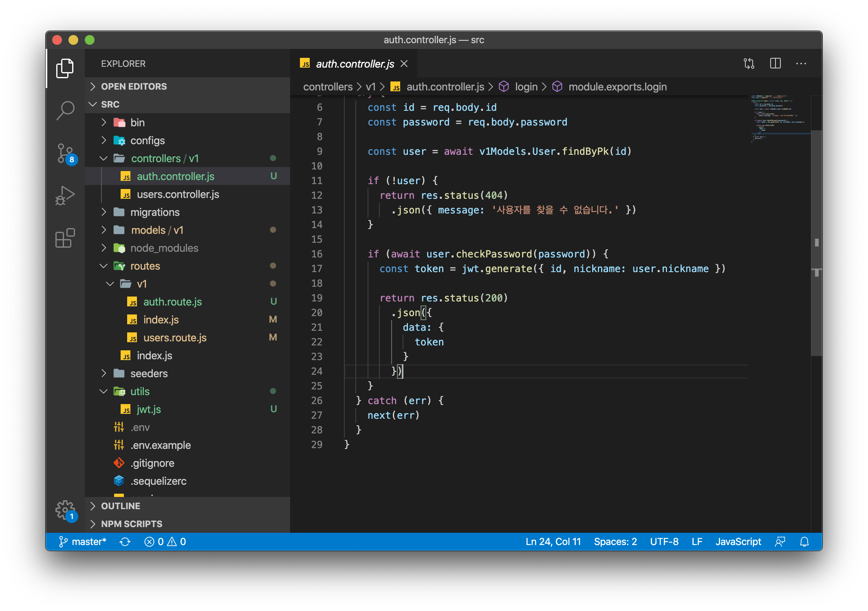
Task: Click the code minimap preview
Action: [x=779, y=119]
